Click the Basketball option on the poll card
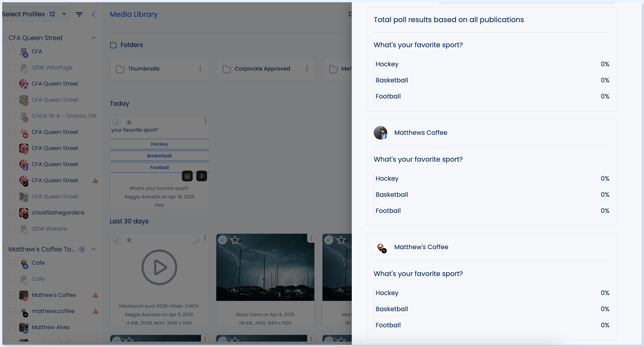 coord(160,156)
